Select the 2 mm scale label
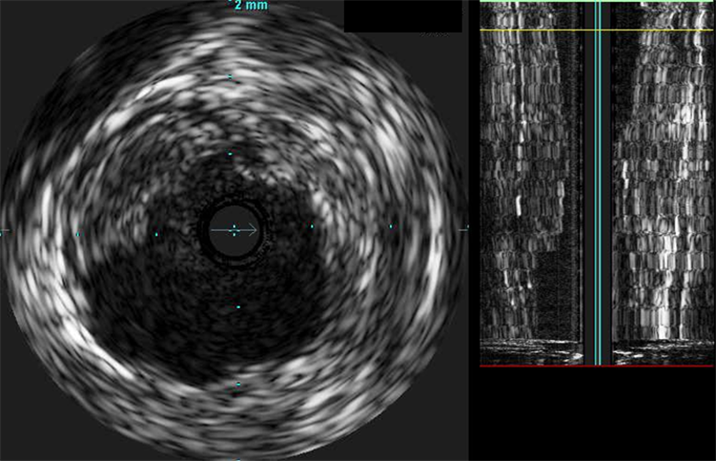 point(250,6)
